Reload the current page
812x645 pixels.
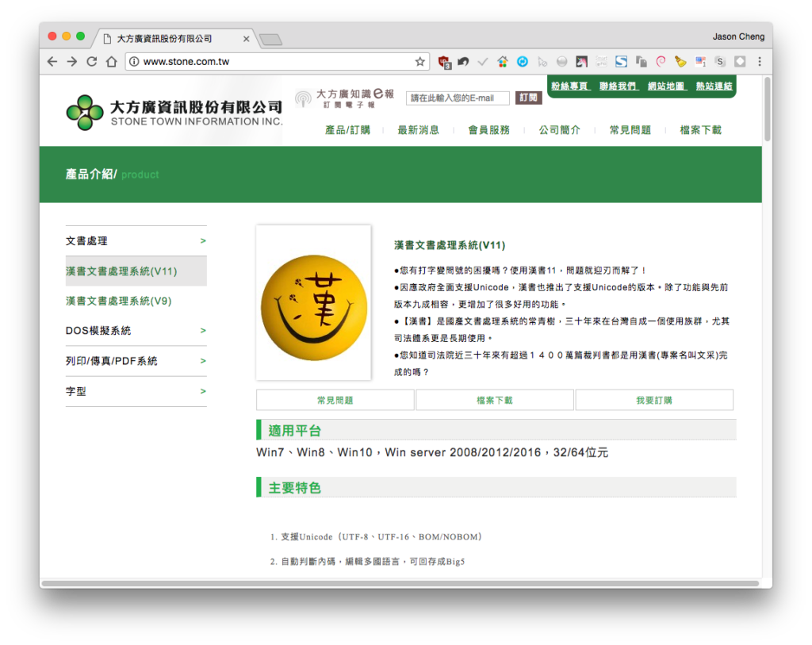tap(92, 62)
